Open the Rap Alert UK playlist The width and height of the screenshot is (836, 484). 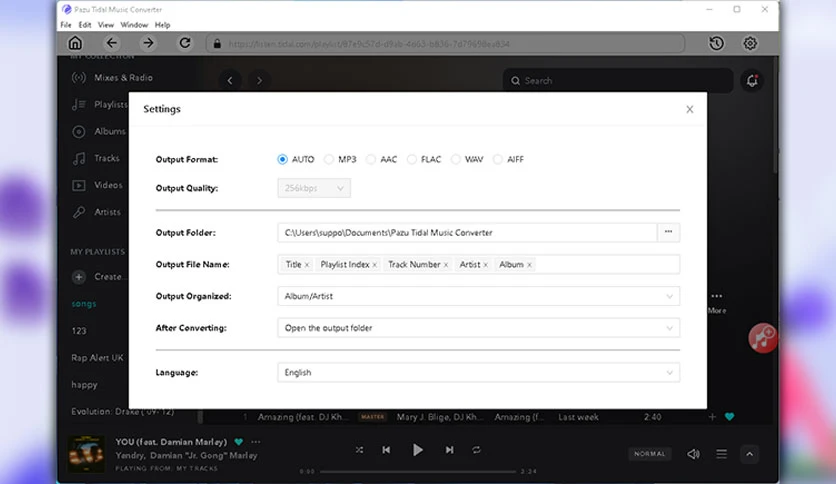click(x=97, y=358)
